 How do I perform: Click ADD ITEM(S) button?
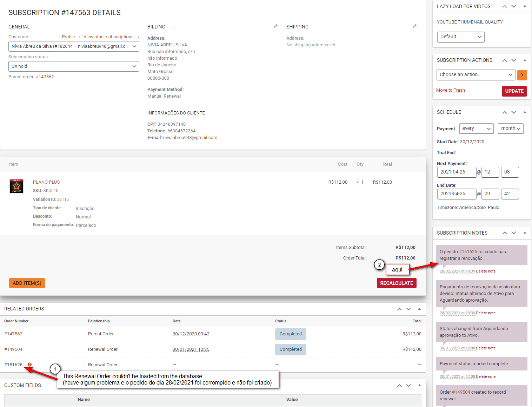[x=27, y=283]
